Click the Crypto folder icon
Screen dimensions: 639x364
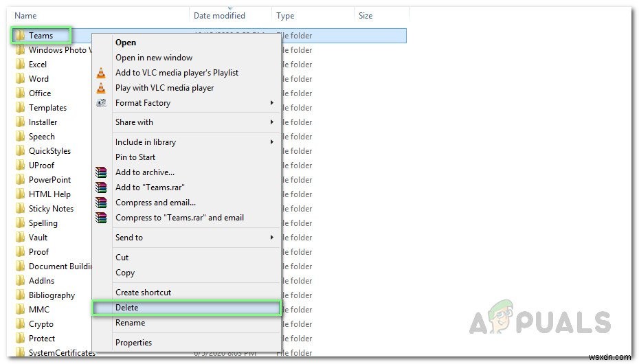click(20, 324)
